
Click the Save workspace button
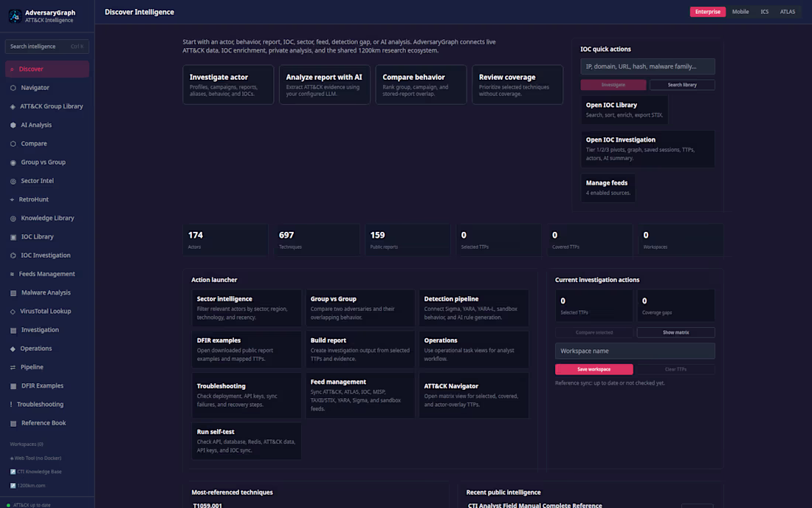(594, 369)
